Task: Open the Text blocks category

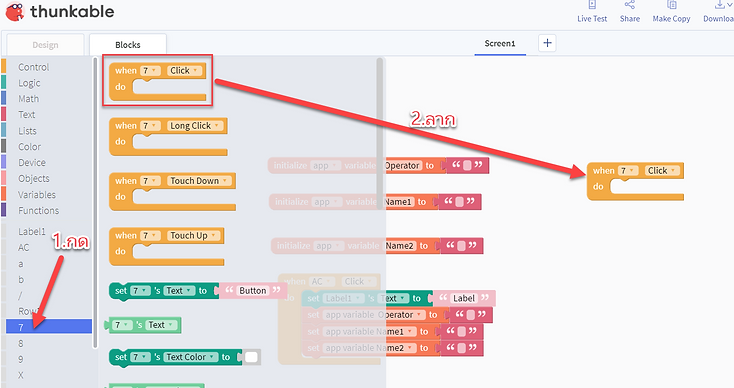Action: coord(27,115)
